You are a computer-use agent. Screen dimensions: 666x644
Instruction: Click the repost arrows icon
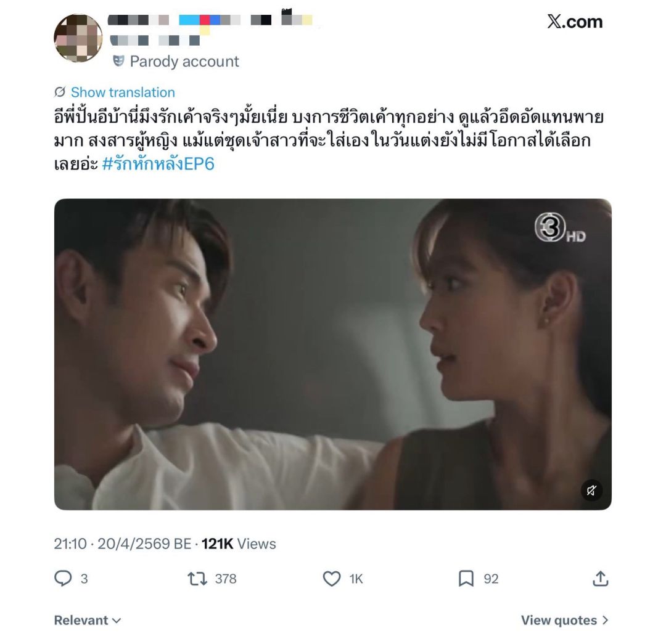(x=197, y=579)
